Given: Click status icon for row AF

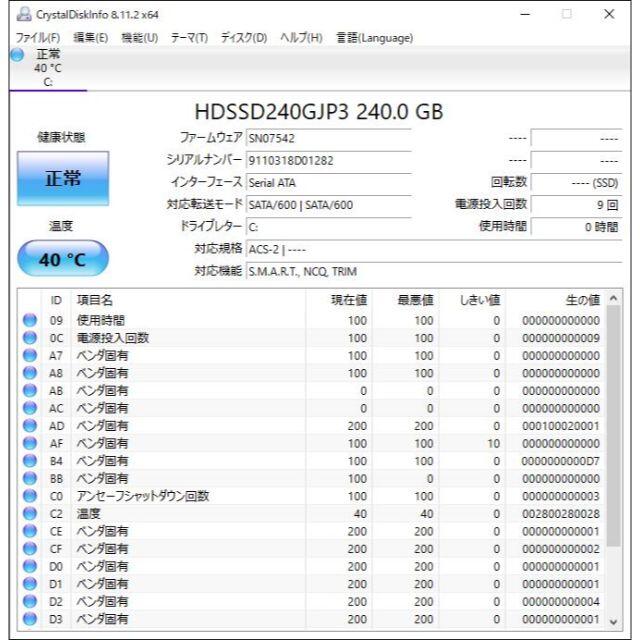Looking at the screenshot, I should [x=29, y=443].
